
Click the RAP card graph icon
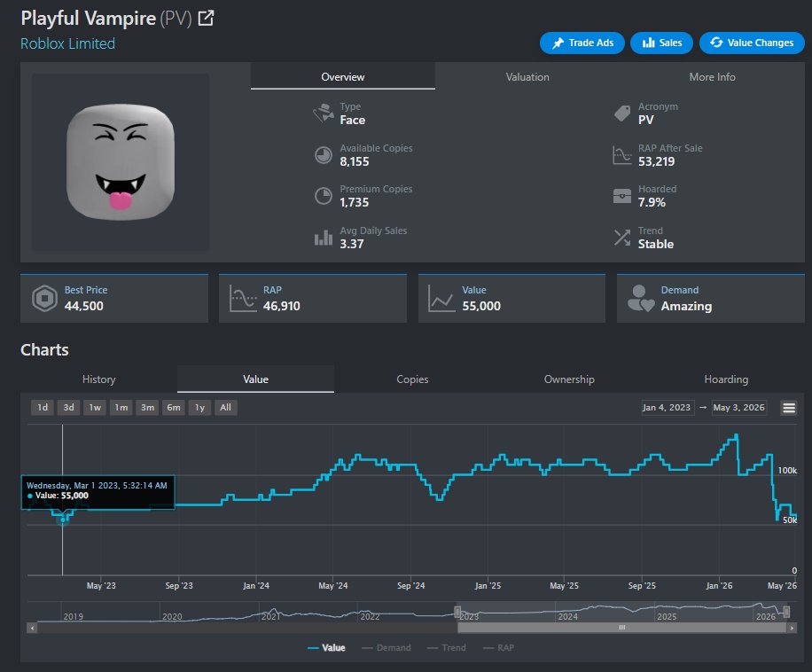click(243, 298)
